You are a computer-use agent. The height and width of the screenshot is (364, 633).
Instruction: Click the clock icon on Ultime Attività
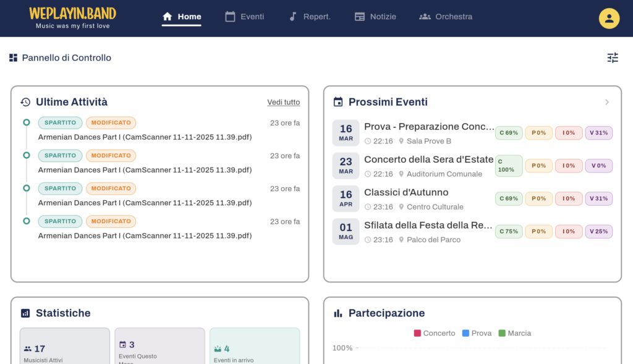(x=25, y=102)
